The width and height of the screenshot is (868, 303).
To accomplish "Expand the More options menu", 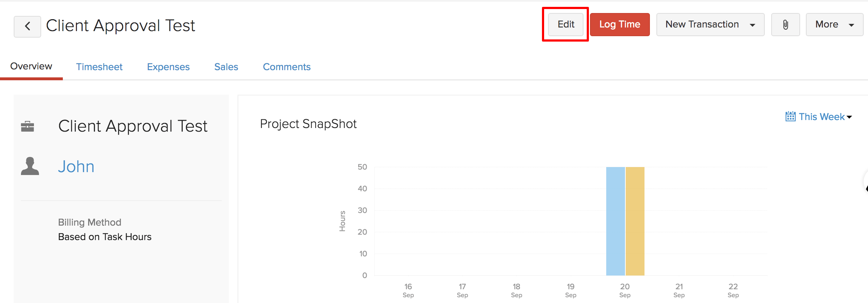I will 834,25.
